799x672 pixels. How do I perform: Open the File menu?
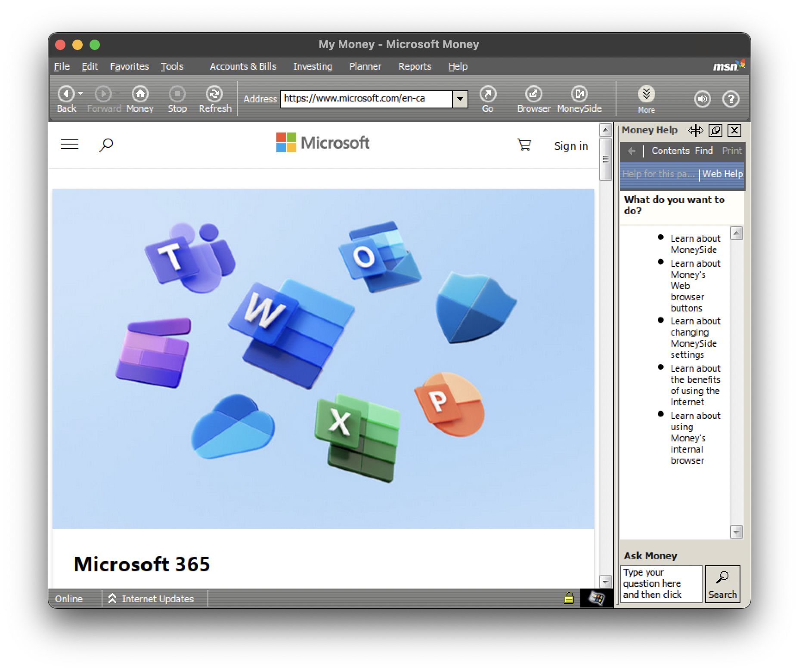pos(62,66)
